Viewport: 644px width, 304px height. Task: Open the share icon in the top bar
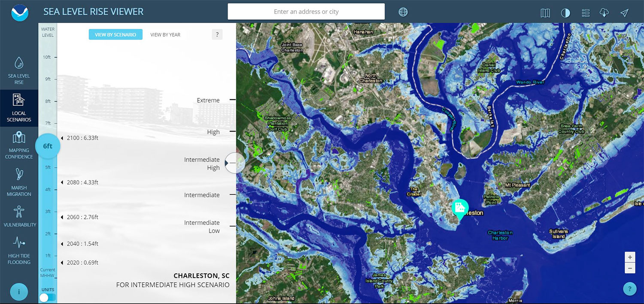click(x=624, y=13)
